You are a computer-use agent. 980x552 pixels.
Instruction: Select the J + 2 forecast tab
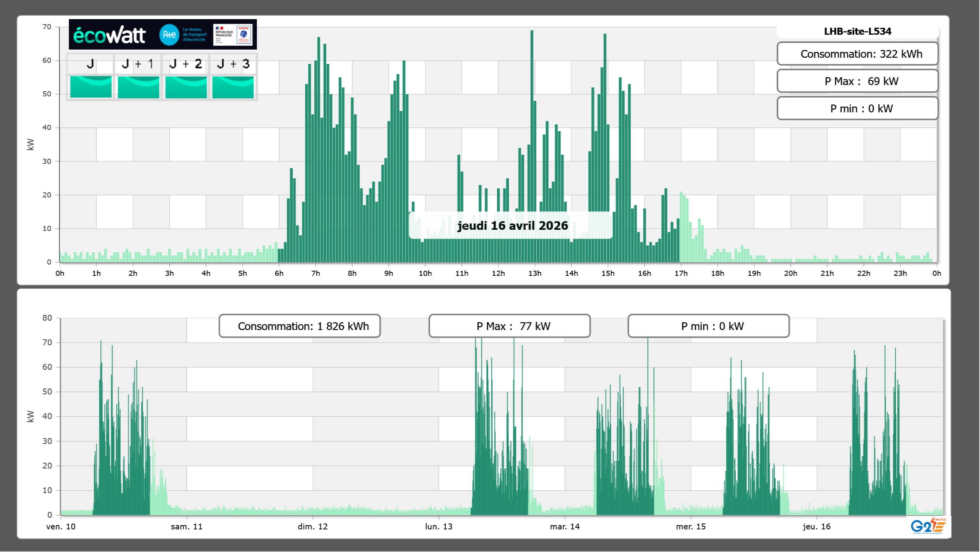186,64
